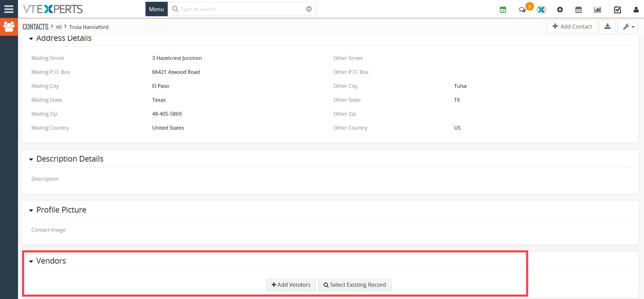Open the Contacts module icon in sidebar

coord(9,27)
